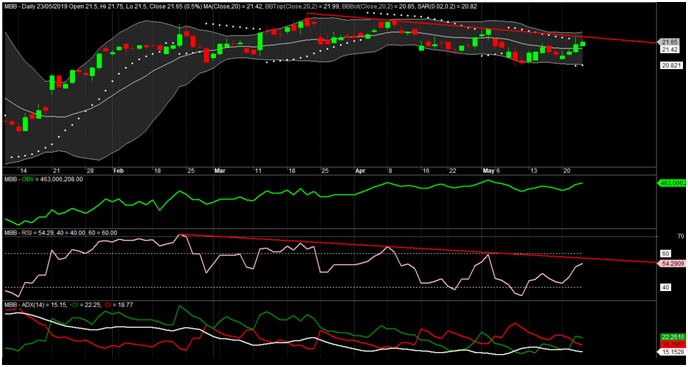This screenshot has height=367, width=688.
Task: Click the 11 date label on time axis
Action: pos(258,171)
